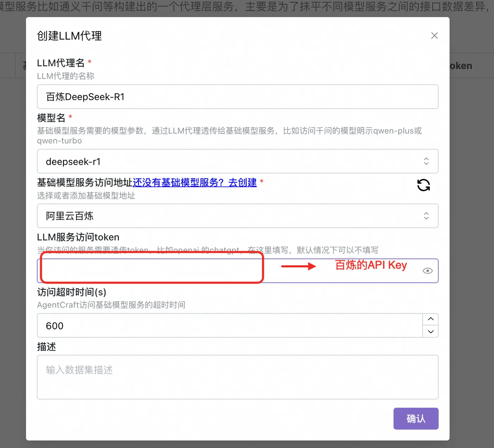Click the 创建LLM代理 dialog title
The width and height of the screenshot is (494, 448).
[70, 36]
